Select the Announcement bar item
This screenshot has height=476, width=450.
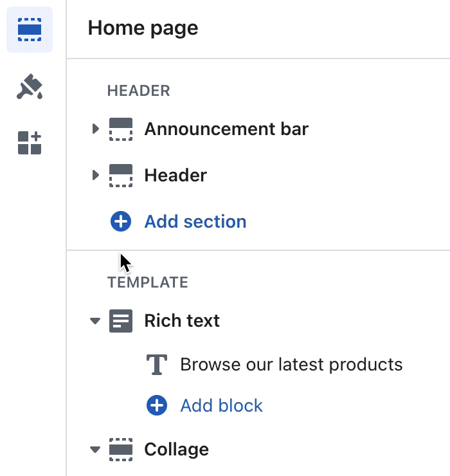coord(226,129)
